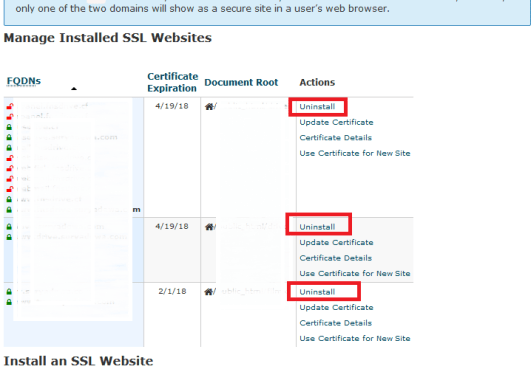Uninstall the certificate expiring 2/1/18

click(x=317, y=292)
